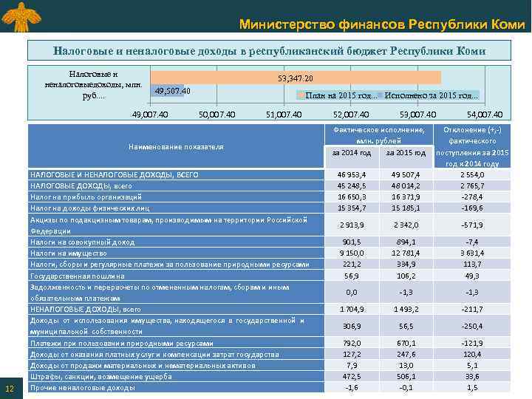Select row 'Акцизы по подакцизным товарам'
Viewport: 532px width, 399px height.
pos(270,225)
